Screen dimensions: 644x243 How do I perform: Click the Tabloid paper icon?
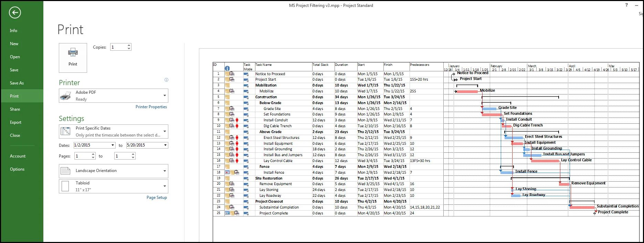65,186
